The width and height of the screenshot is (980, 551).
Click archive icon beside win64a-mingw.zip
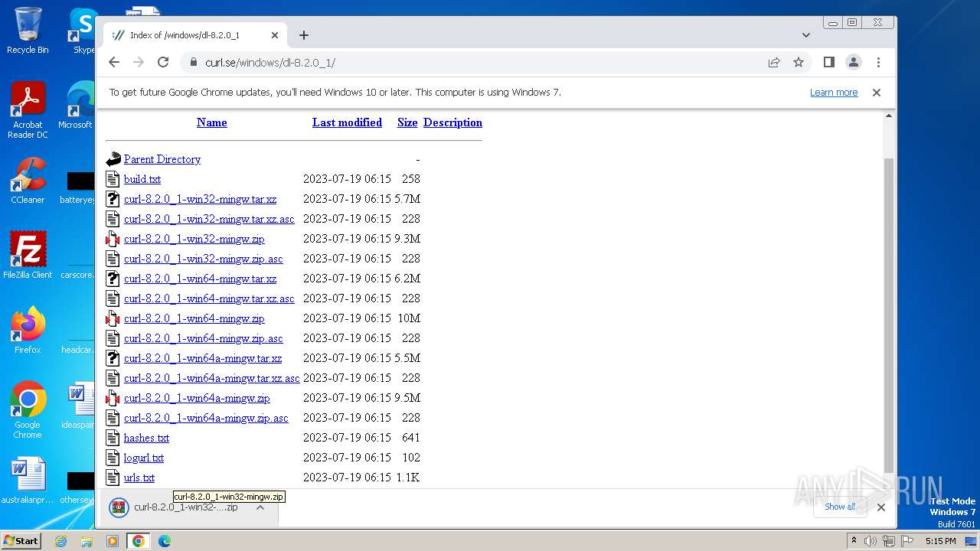click(x=113, y=398)
